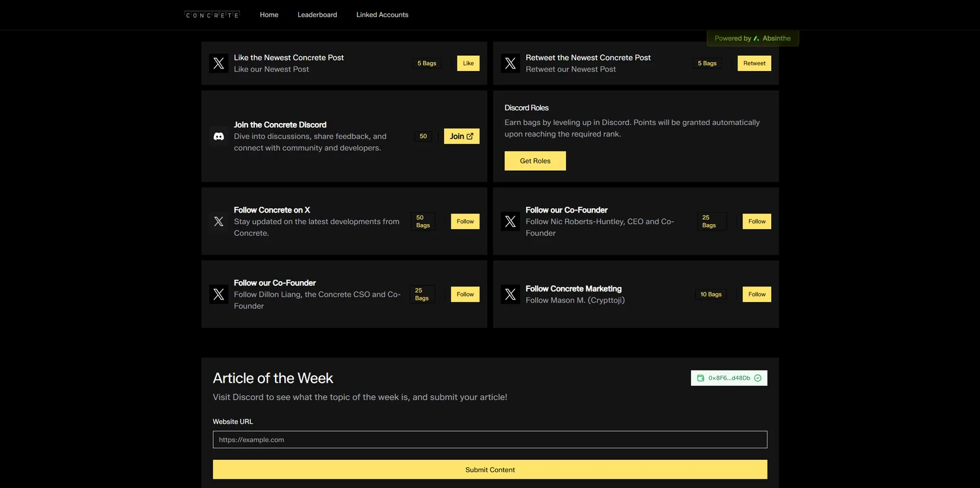
Task: Click the Absinthe logo in Powered by badge
Action: [756, 39]
